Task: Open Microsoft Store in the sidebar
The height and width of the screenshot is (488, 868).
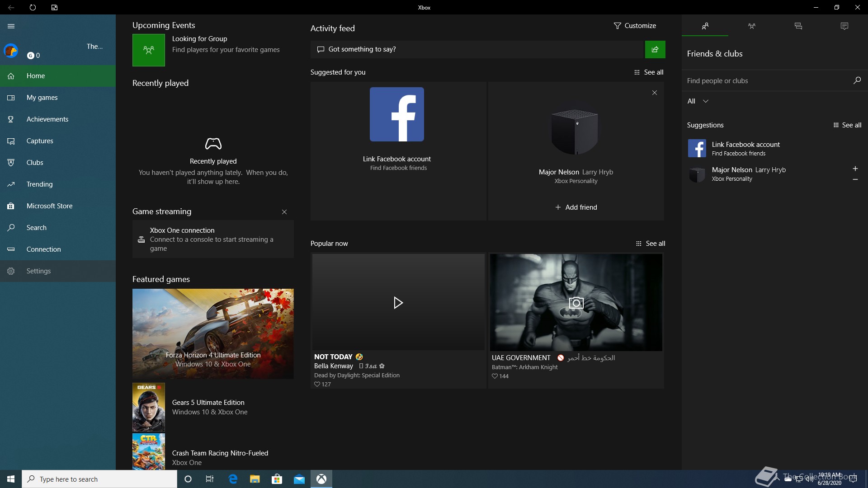Action: [58, 206]
